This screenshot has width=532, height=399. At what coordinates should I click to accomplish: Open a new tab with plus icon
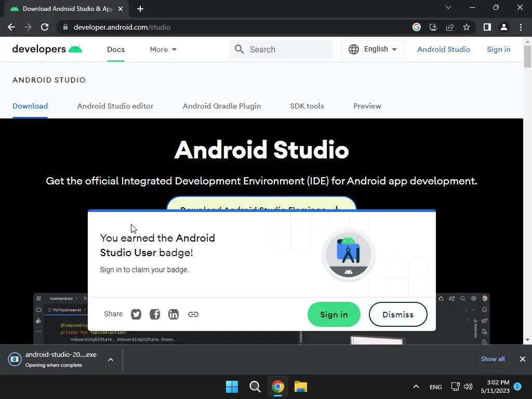[x=140, y=9]
